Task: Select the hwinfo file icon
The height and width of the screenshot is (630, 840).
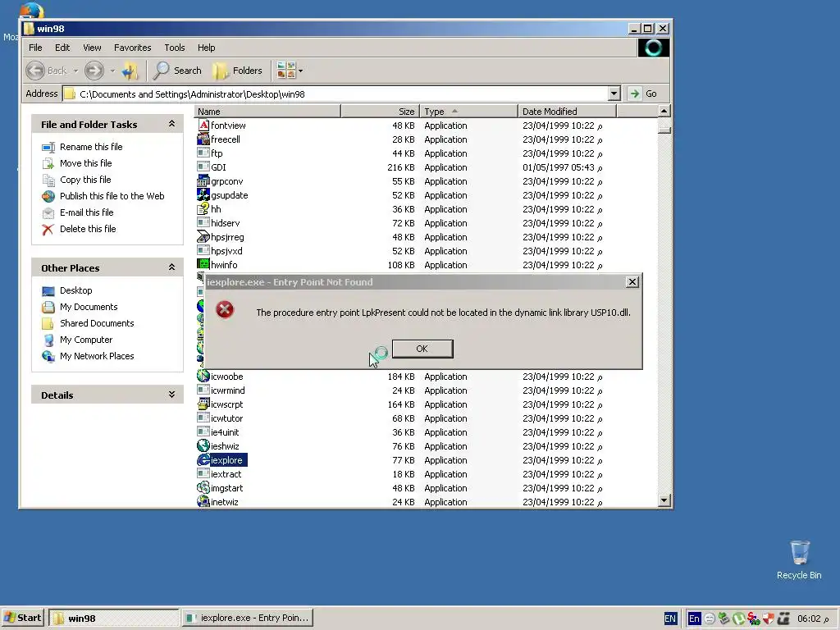Action: coord(203,265)
